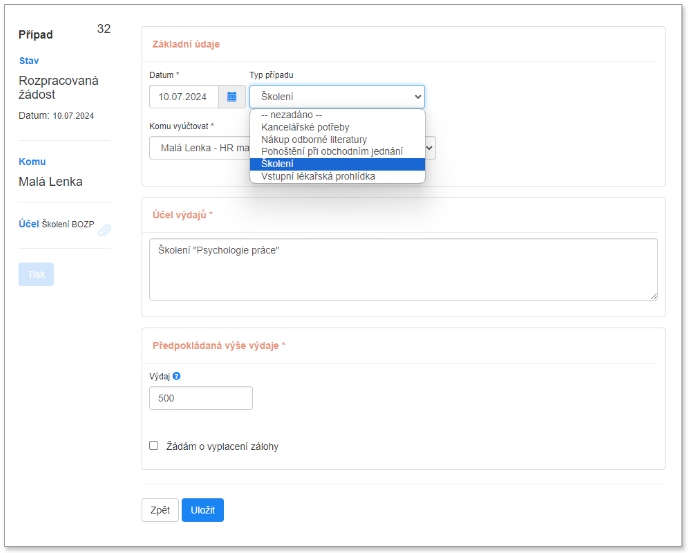688x553 pixels.
Task: Enable the Žádám o vyplacení zálohy checkbox
Action: 154,446
